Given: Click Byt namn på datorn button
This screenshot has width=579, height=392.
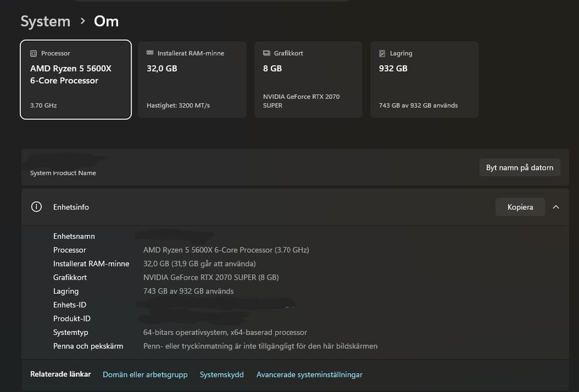Looking at the screenshot, I should pos(519,168).
